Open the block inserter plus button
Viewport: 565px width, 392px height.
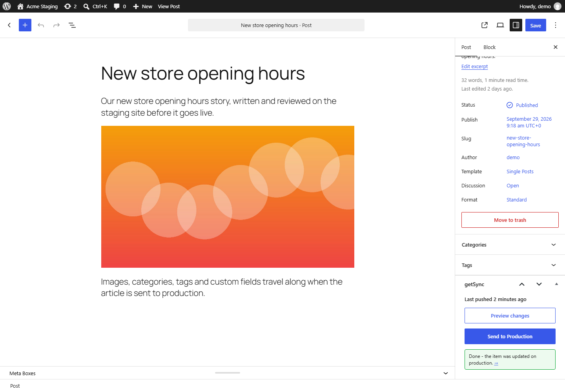(25, 25)
